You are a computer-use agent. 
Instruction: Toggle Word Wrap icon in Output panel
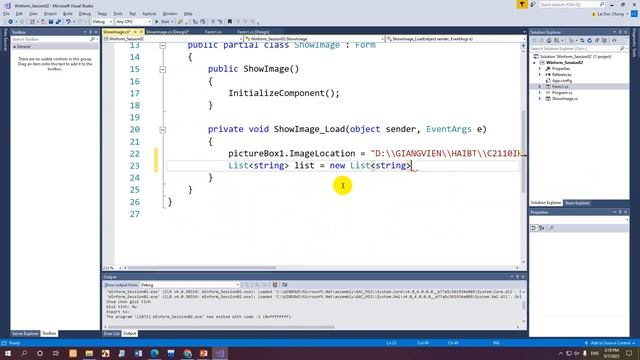click(x=284, y=285)
